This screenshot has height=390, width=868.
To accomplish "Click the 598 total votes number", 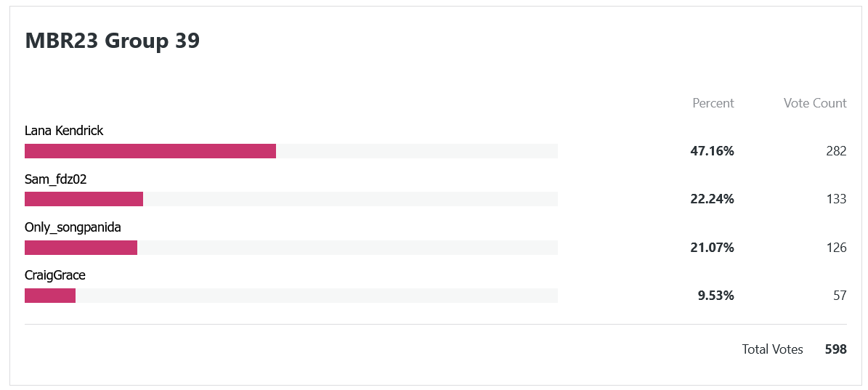I will (x=836, y=349).
